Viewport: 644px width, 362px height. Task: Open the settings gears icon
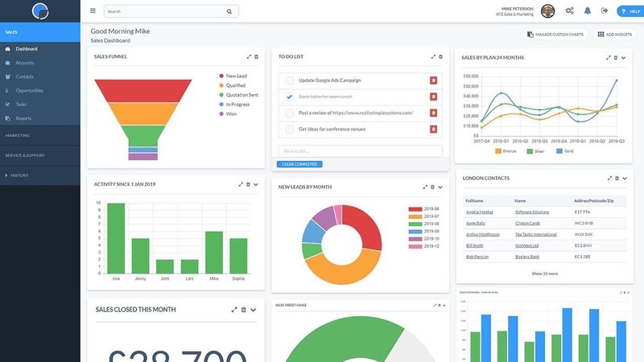tap(569, 10)
